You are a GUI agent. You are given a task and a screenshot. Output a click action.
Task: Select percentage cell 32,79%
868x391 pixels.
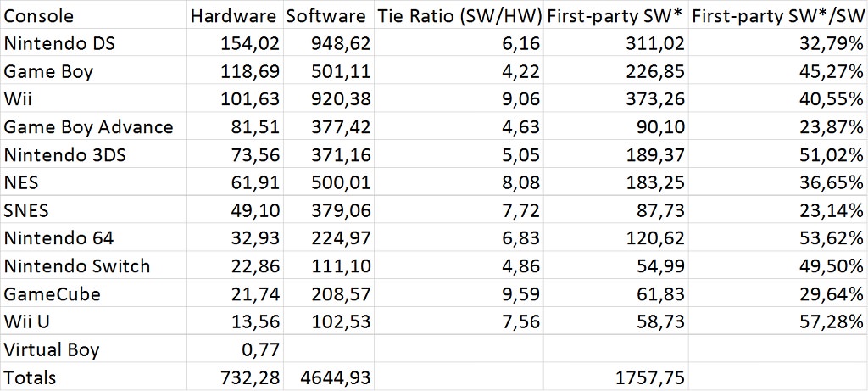coord(778,42)
